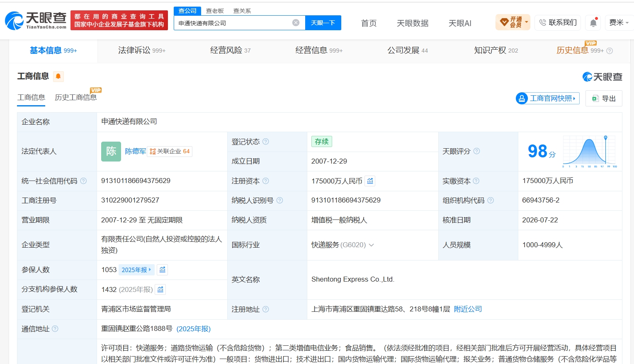Show 参保人数 trend chart icon
Viewport: 634px width, 364px height.
[163, 270]
